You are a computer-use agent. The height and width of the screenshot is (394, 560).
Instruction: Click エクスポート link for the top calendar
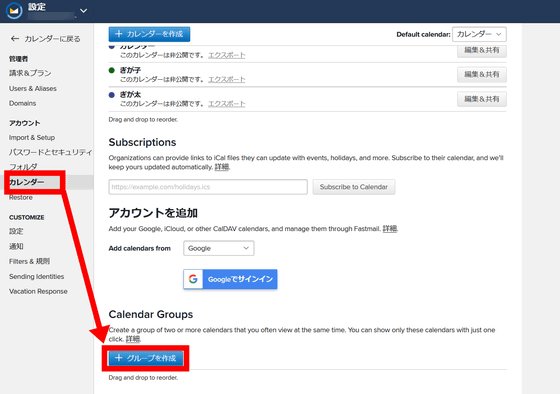[227, 55]
